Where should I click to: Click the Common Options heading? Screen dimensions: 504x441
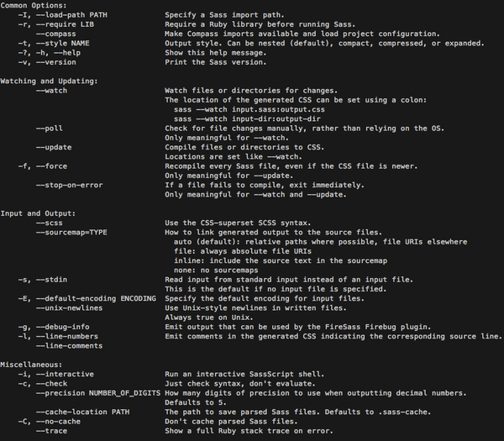(34, 6)
